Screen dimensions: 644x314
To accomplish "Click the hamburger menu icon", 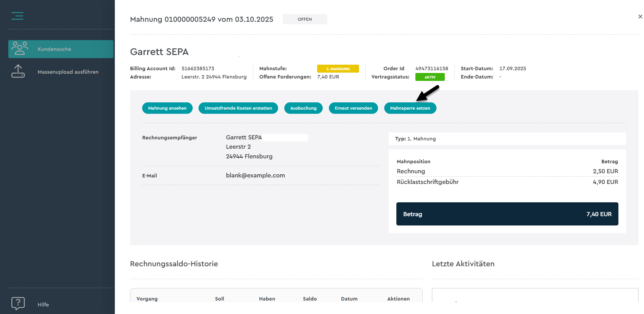I will tap(17, 16).
